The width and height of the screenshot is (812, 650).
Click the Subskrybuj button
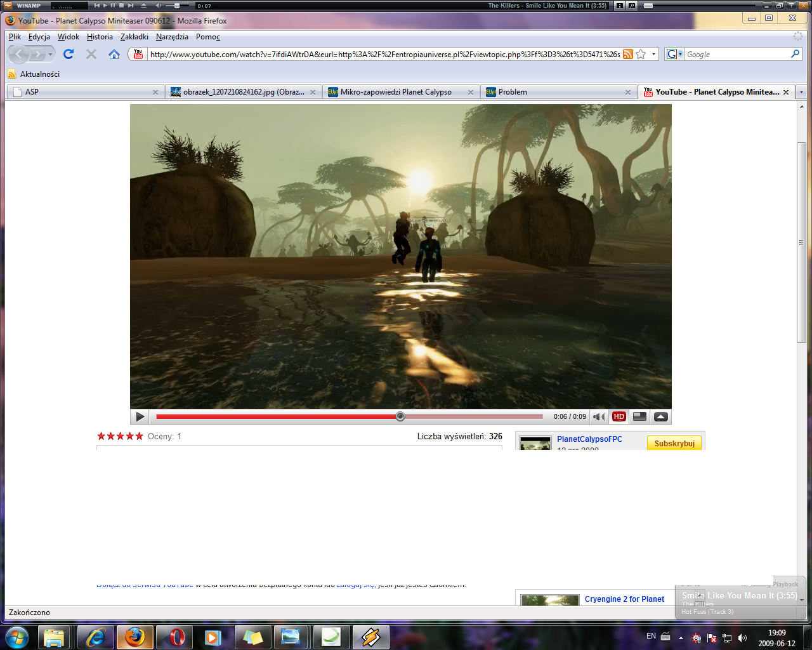coord(674,443)
